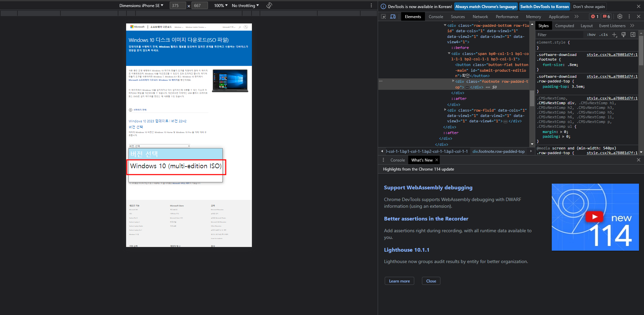The image size is (644, 315).
Task: Open the Sources tab
Action: tap(458, 16)
